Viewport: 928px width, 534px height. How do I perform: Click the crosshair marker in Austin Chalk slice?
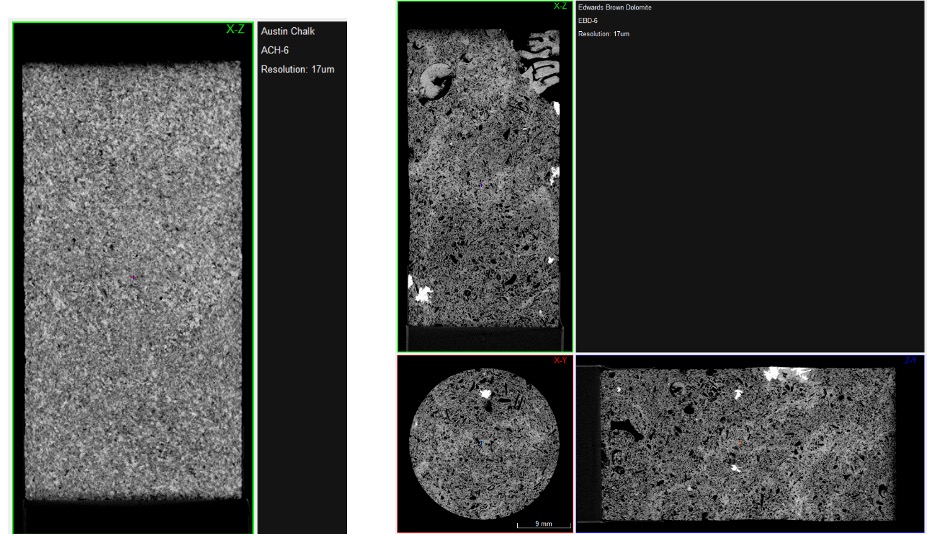pyautogui.click(x=133, y=279)
